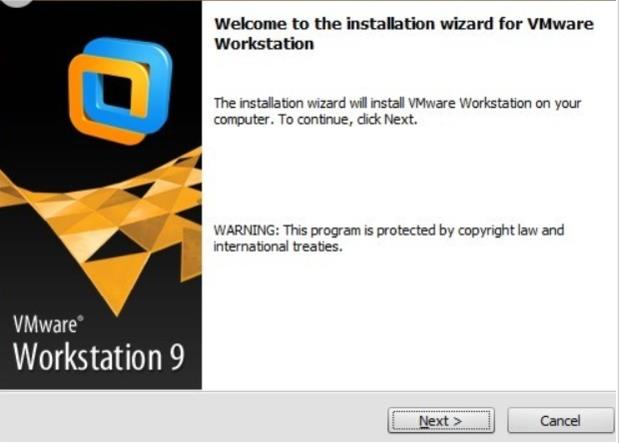Click "Workstation" on the heading's second line
The width and height of the screenshot is (620, 443).
coord(264,43)
